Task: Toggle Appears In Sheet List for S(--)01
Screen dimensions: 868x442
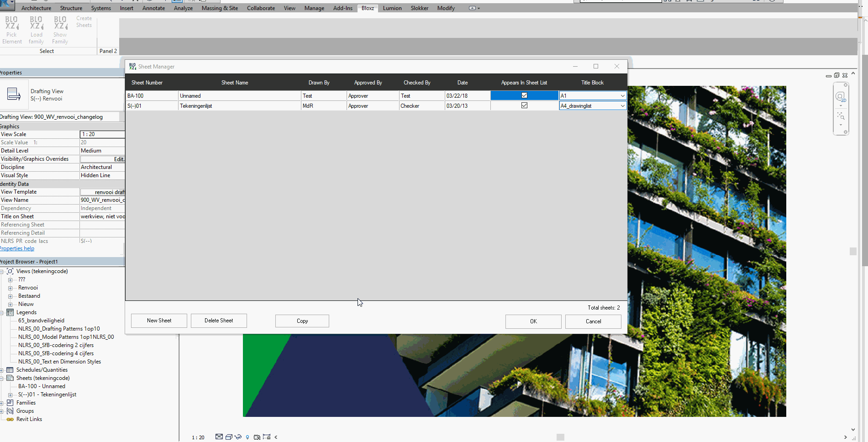Action: click(524, 105)
